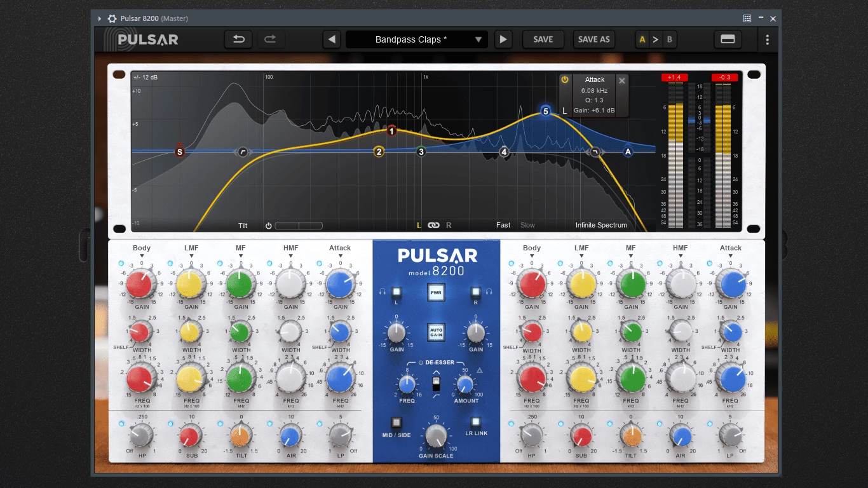Screen dimensions: 868x488
Task: Click the de-esser AMOUNT knob
Action: (x=465, y=384)
